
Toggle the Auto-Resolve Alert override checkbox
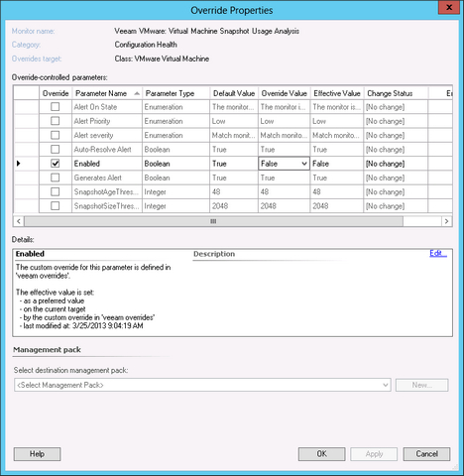coord(56,150)
